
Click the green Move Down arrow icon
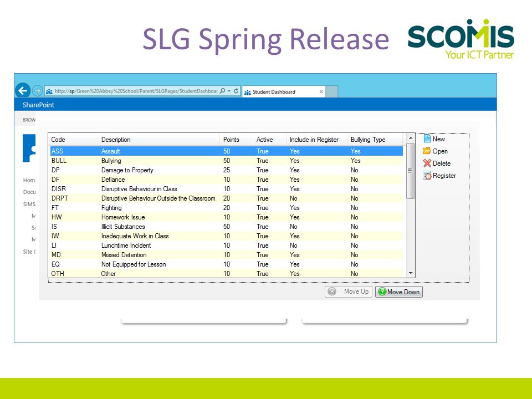[382, 291]
